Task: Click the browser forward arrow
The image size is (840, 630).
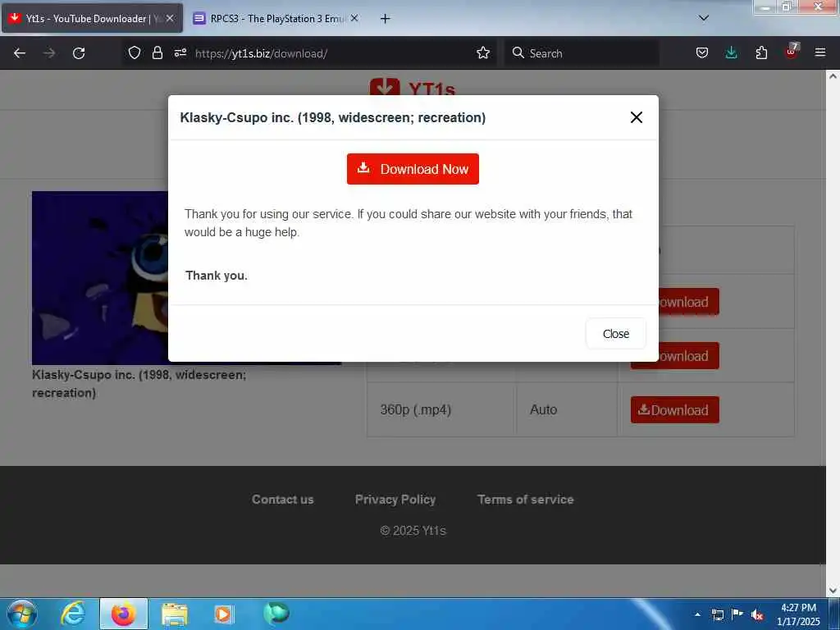Action: click(49, 53)
